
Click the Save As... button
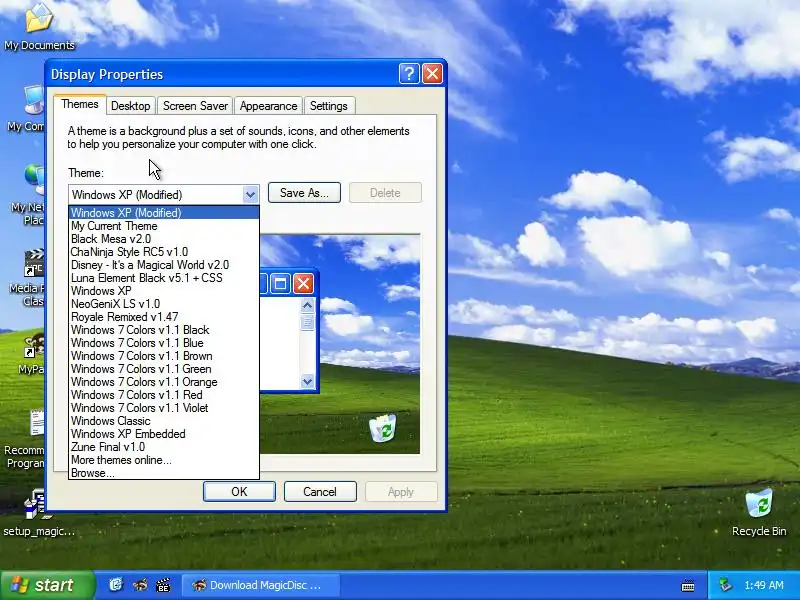point(304,193)
